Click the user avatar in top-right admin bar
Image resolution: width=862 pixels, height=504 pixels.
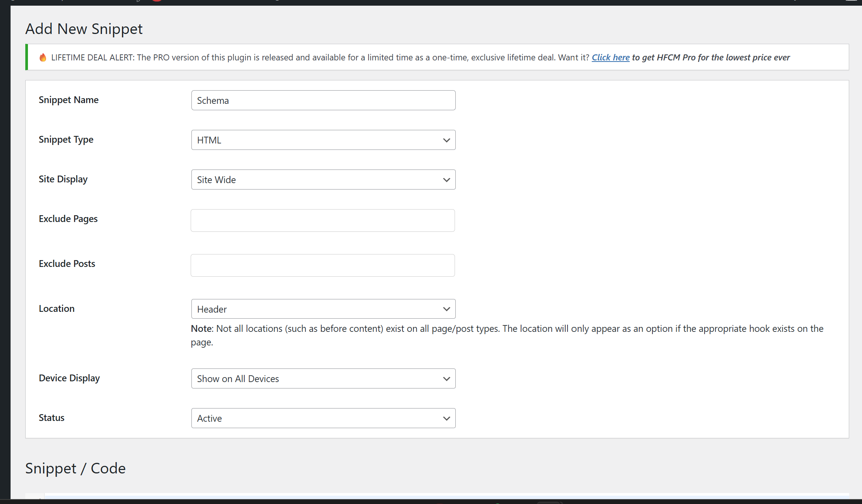click(854, 2)
